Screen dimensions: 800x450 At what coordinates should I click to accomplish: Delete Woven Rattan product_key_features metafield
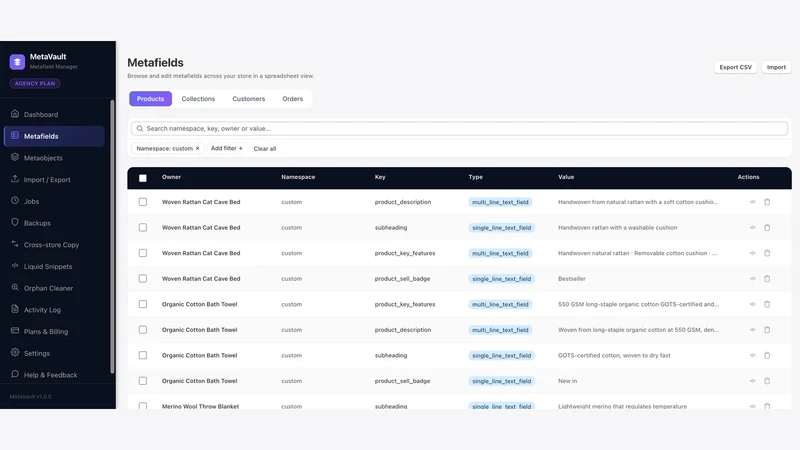pyautogui.click(x=767, y=253)
